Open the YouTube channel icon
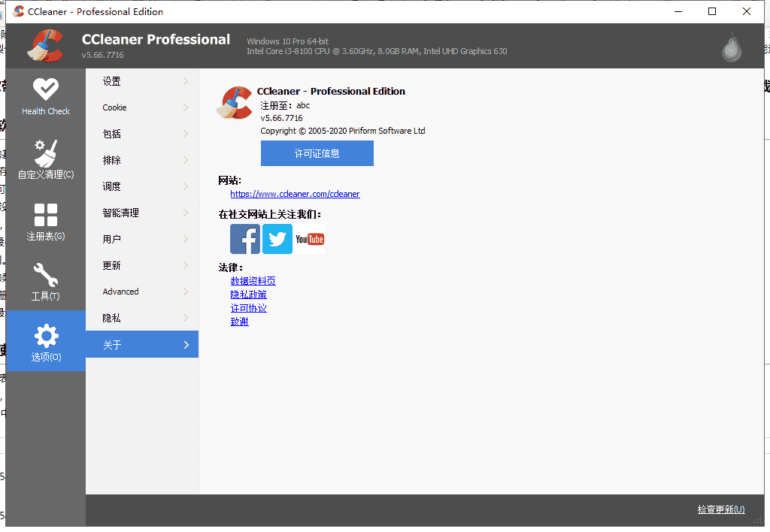 tap(309, 239)
